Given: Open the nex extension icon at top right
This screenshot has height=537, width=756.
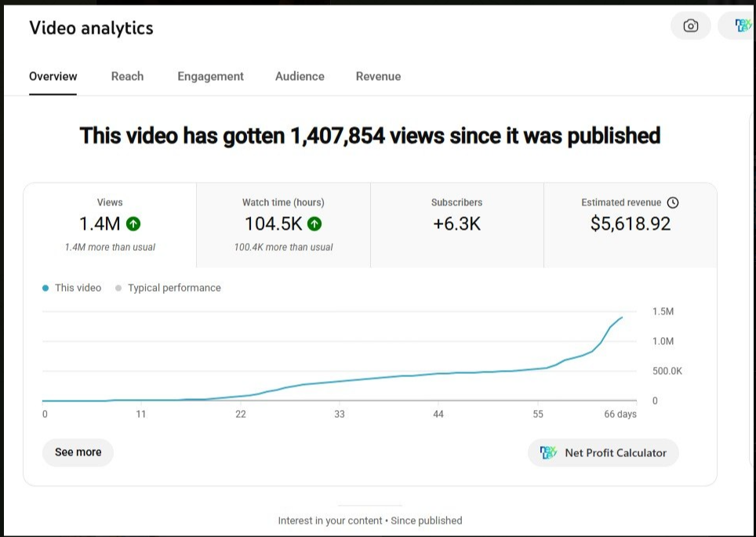Looking at the screenshot, I should coord(742,26).
